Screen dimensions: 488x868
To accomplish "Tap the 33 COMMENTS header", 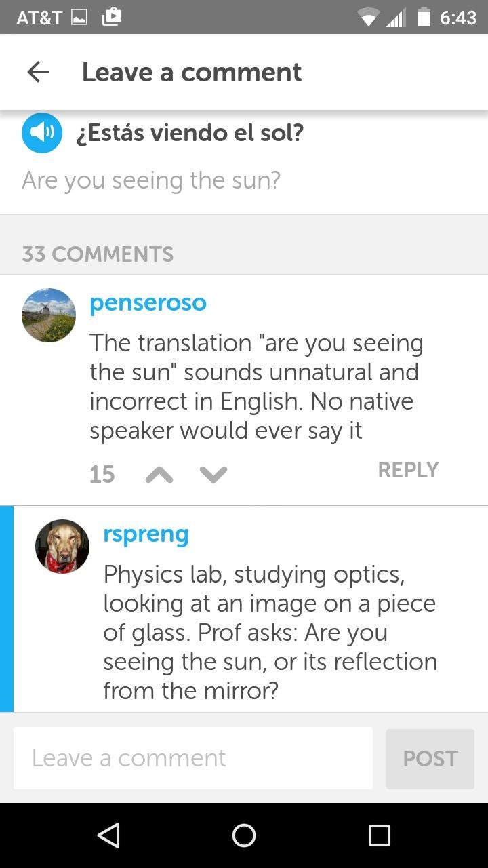I will pos(98,254).
